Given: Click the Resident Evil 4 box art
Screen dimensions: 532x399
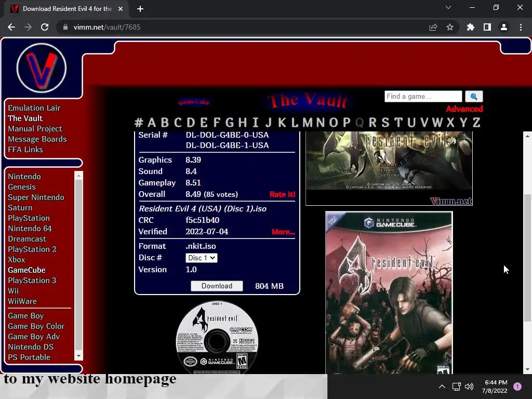Looking at the screenshot, I should coord(389,293).
